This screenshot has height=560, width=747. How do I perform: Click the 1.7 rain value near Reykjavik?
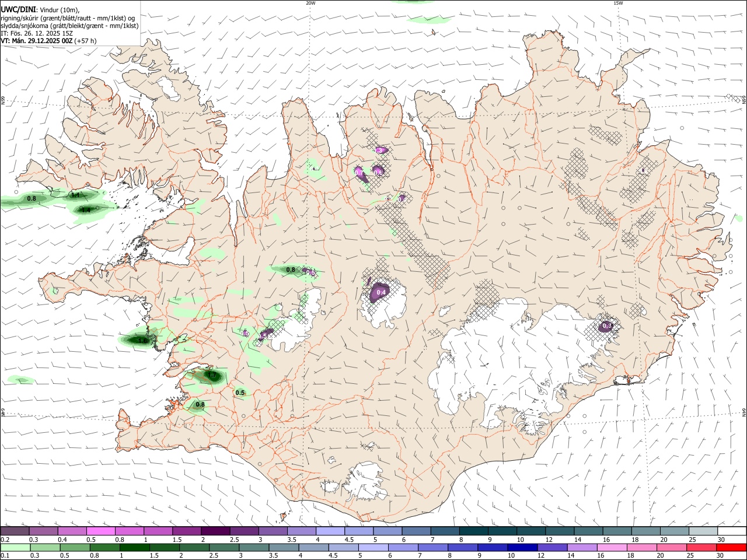[x=212, y=374]
